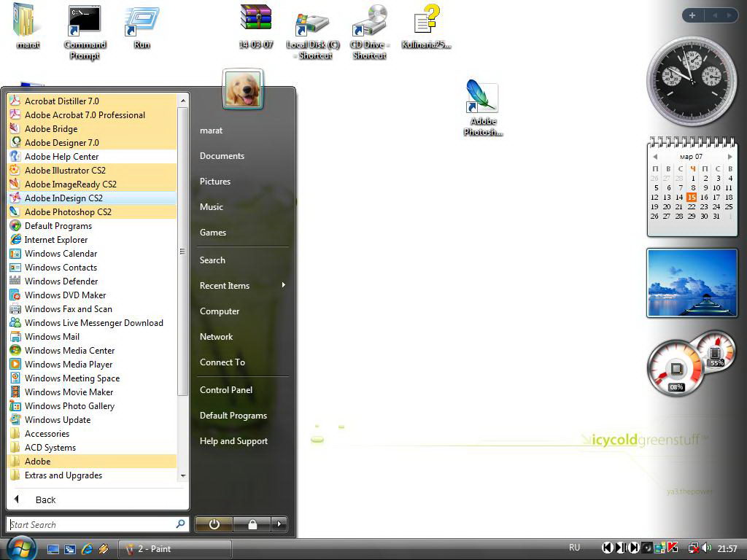Viewport: 747px width, 560px height.
Task: Click the golden retriever user account picture
Action: click(243, 89)
